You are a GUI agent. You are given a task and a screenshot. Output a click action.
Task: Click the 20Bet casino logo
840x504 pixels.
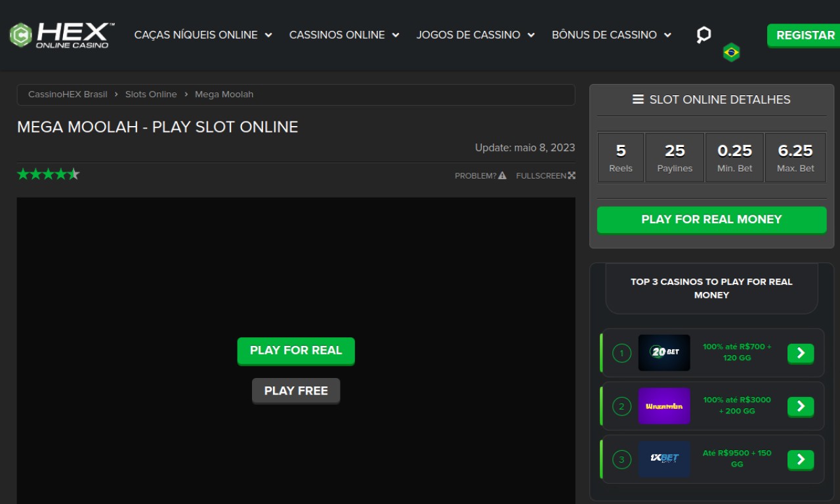664,353
